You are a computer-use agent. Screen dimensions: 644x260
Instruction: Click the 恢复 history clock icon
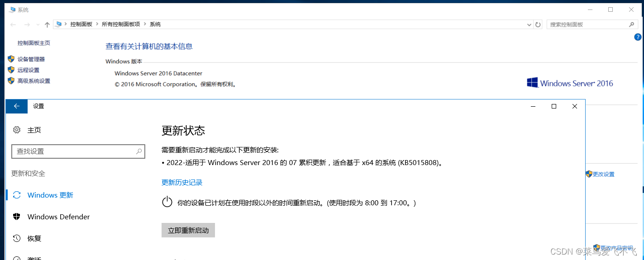click(17, 238)
